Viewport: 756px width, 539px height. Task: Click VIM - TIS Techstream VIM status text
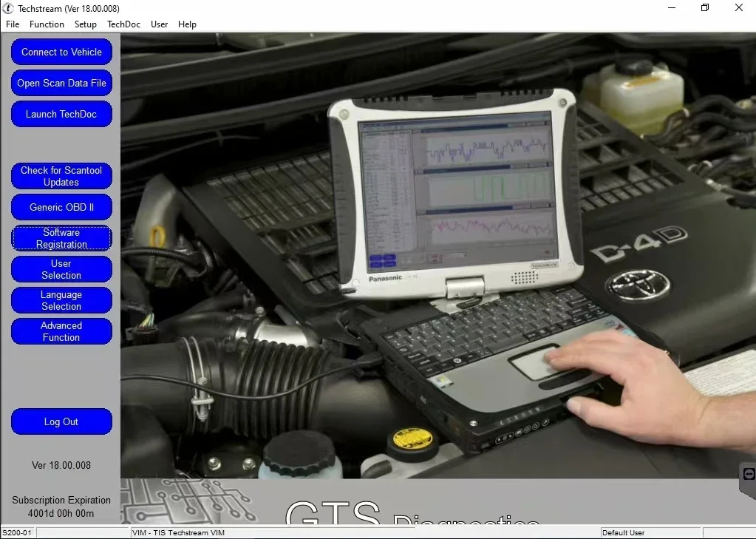(178, 533)
